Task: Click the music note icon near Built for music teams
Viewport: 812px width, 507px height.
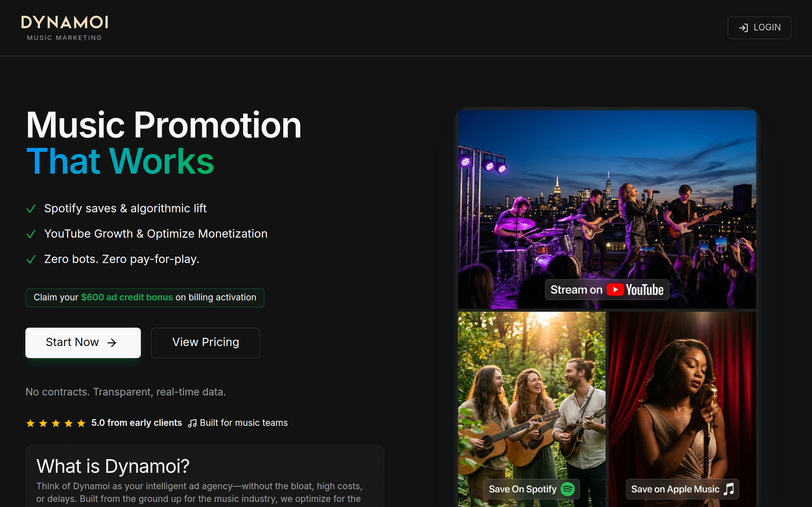Action: (192, 423)
